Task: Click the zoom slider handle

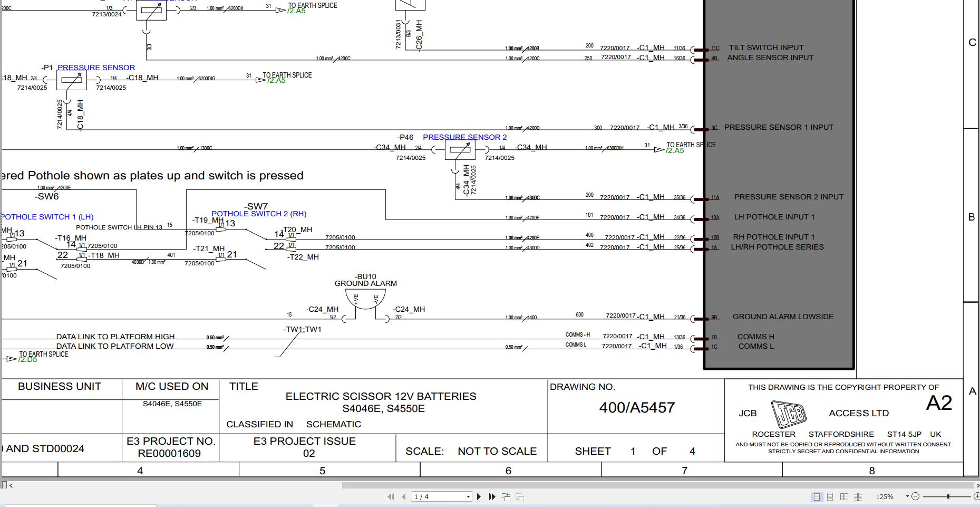Action: (948, 496)
